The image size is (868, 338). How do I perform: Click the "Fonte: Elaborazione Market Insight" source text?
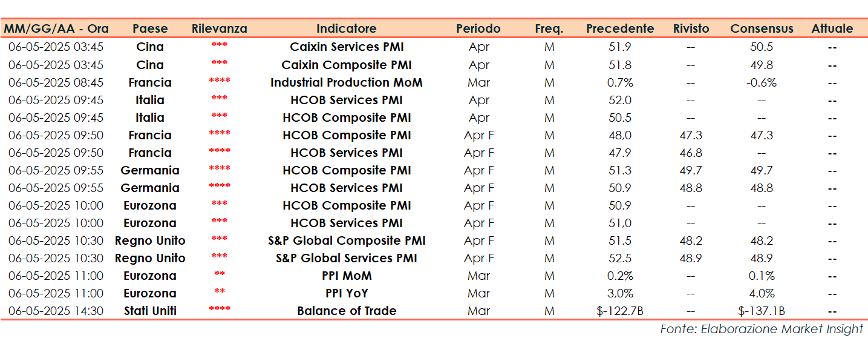[x=762, y=329]
